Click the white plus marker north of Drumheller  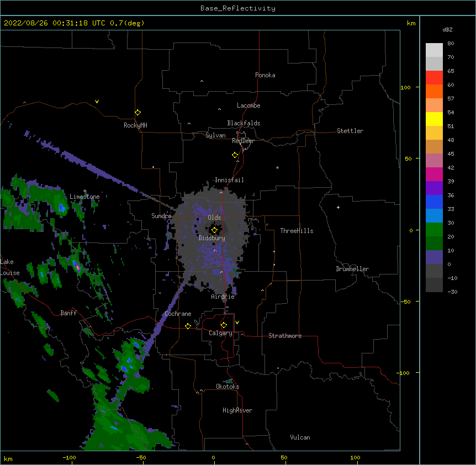pyautogui.click(x=338, y=207)
